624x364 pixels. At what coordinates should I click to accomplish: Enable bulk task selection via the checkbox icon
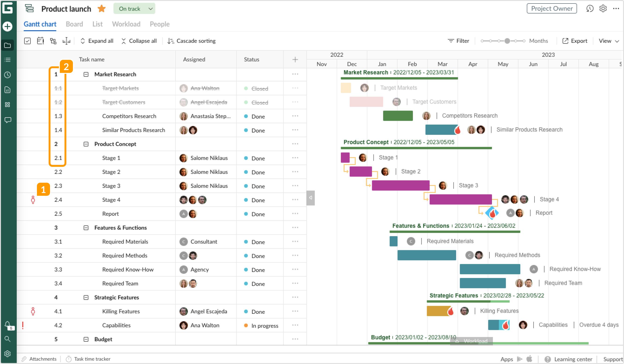pos(28,41)
